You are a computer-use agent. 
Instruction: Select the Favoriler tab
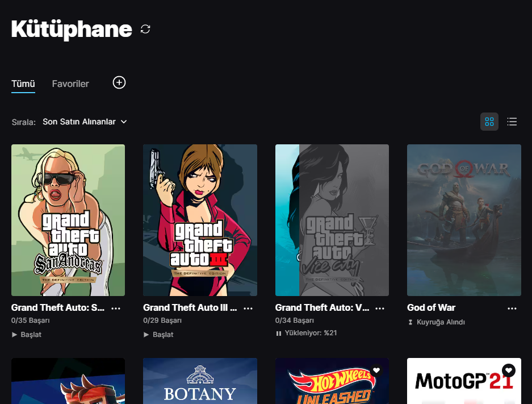70,84
